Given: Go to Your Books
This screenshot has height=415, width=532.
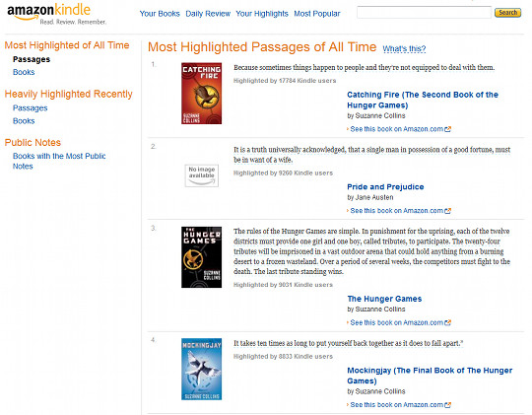Looking at the screenshot, I should pyautogui.click(x=160, y=14).
